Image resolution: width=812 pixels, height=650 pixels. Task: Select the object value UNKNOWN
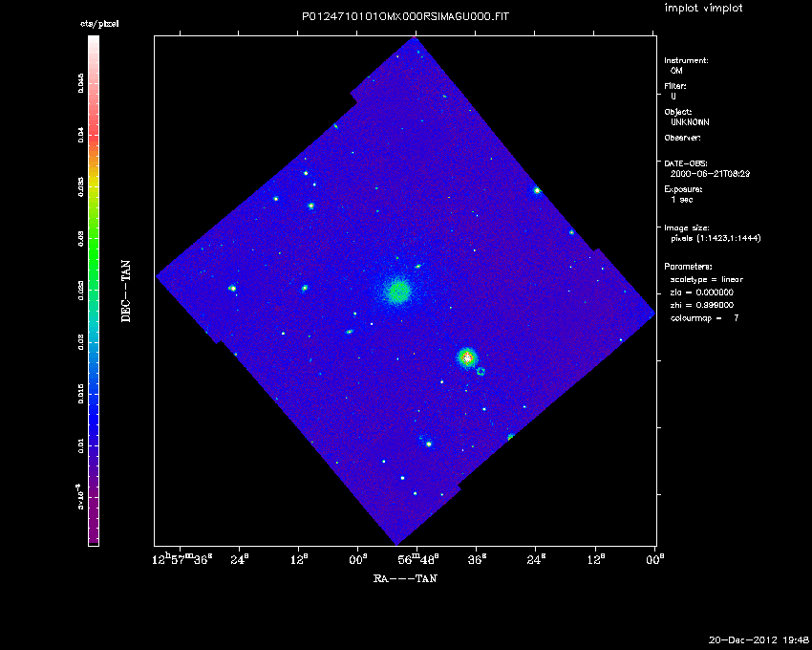coord(690,122)
